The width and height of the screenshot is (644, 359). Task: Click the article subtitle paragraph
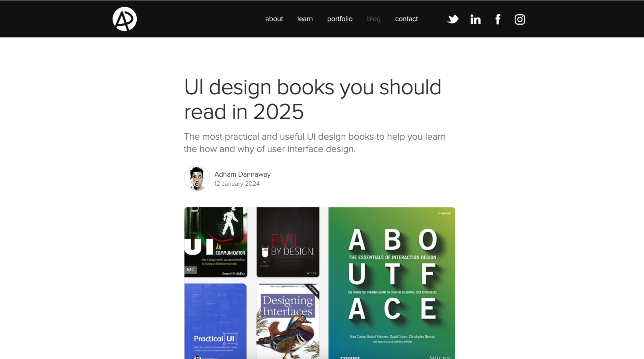[315, 143]
